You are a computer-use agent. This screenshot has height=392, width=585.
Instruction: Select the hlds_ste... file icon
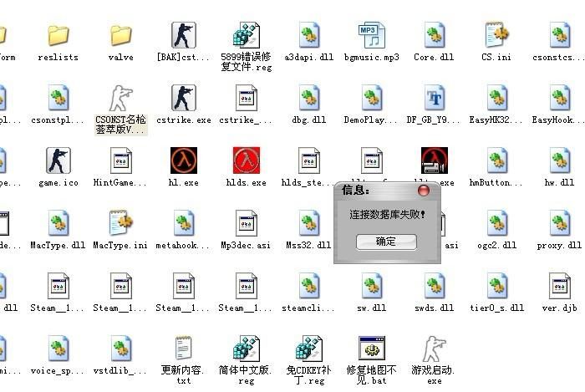click(309, 160)
